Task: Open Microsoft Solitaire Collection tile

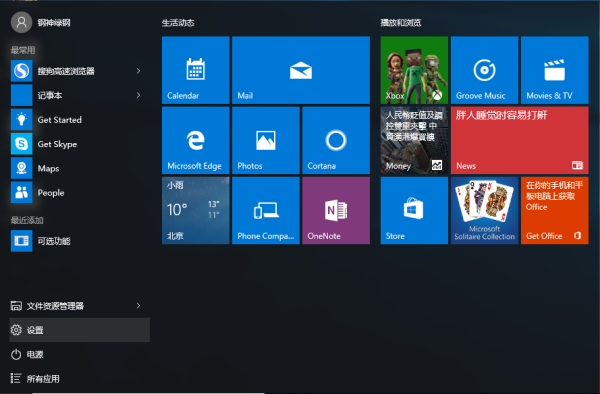Action: click(x=484, y=210)
